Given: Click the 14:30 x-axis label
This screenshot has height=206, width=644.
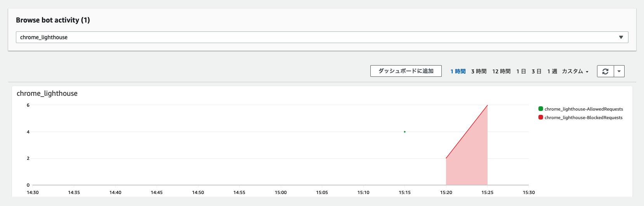Looking at the screenshot, I should (33, 192).
